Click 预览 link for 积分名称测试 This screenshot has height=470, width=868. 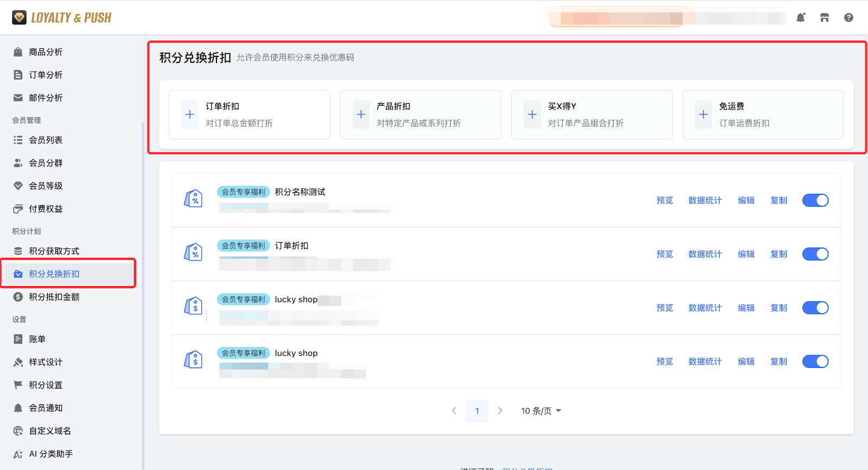665,200
